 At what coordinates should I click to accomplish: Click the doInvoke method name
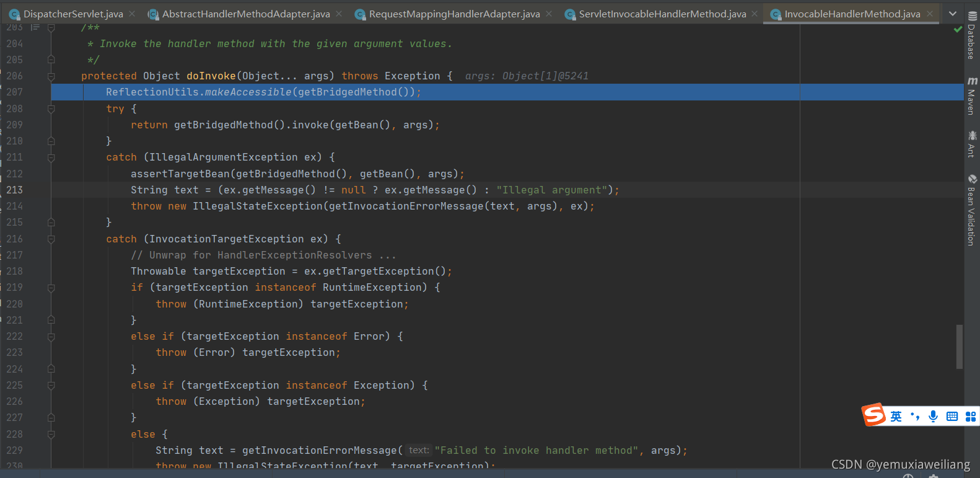tap(211, 76)
